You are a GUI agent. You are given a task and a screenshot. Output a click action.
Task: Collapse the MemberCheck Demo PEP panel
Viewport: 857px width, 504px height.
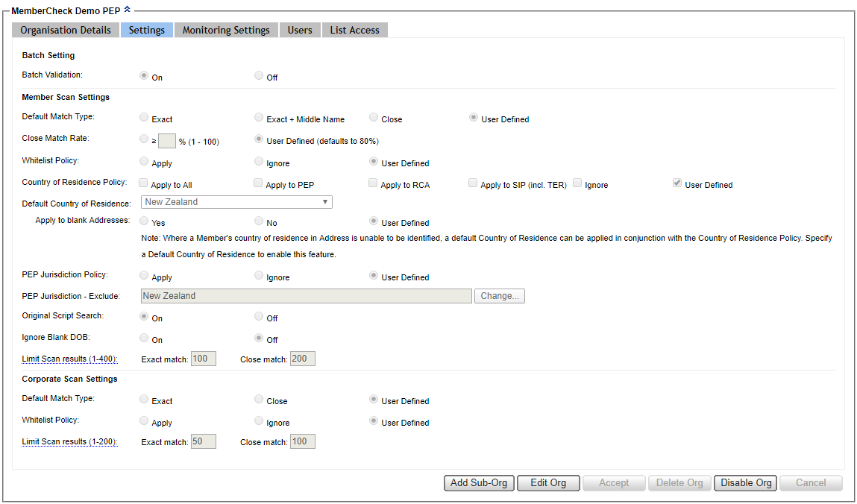(128, 9)
